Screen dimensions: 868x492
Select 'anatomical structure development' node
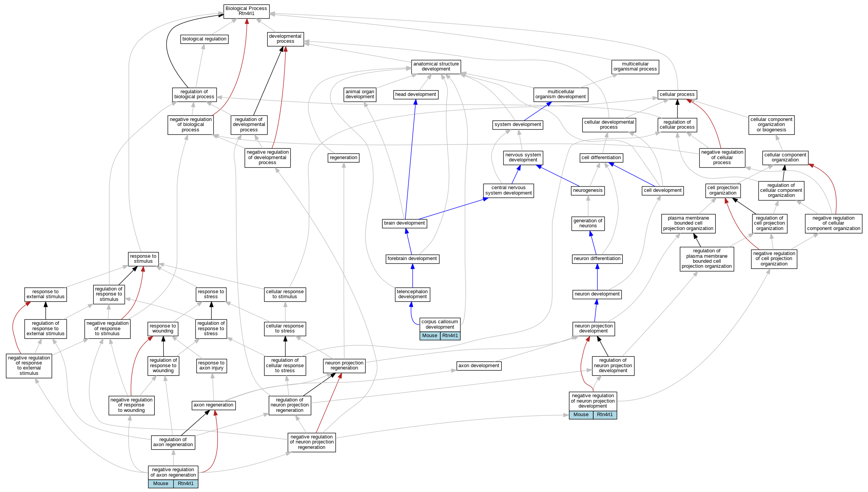click(x=436, y=67)
